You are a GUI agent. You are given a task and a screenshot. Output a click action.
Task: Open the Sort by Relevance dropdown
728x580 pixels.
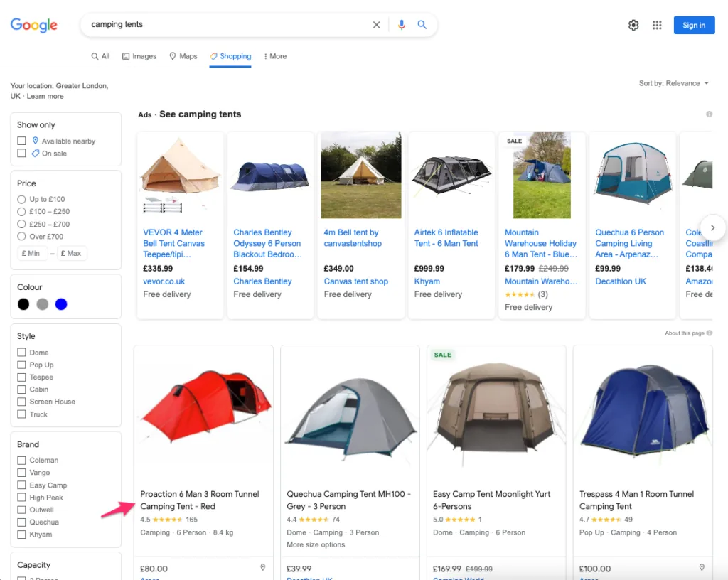click(x=674, y=83)
